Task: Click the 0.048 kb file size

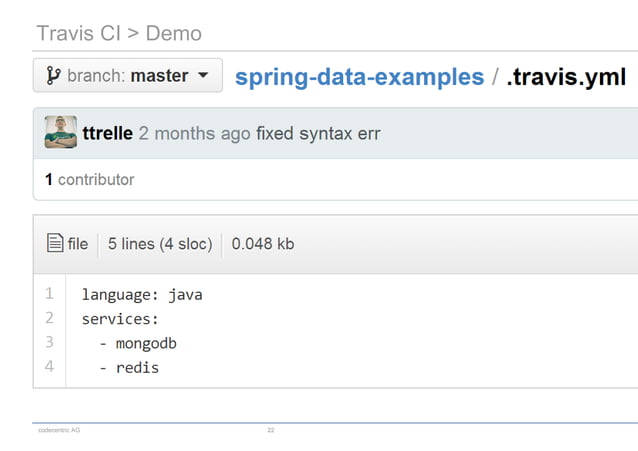Action: coord(263,243)
